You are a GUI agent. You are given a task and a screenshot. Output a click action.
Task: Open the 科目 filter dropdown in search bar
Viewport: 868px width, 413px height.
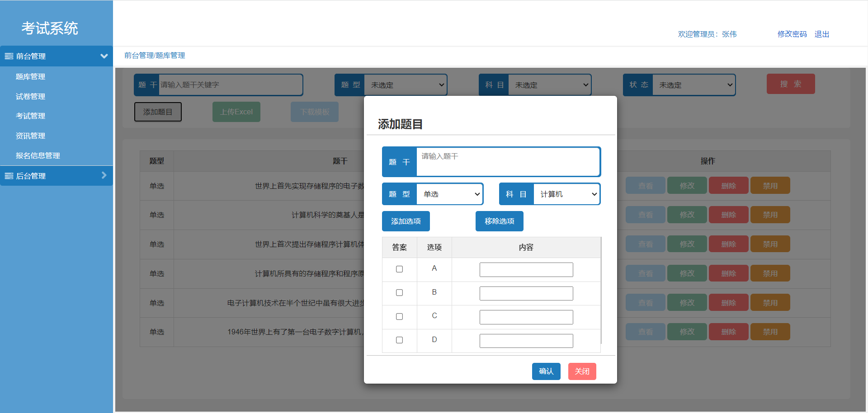click(550, 85)
